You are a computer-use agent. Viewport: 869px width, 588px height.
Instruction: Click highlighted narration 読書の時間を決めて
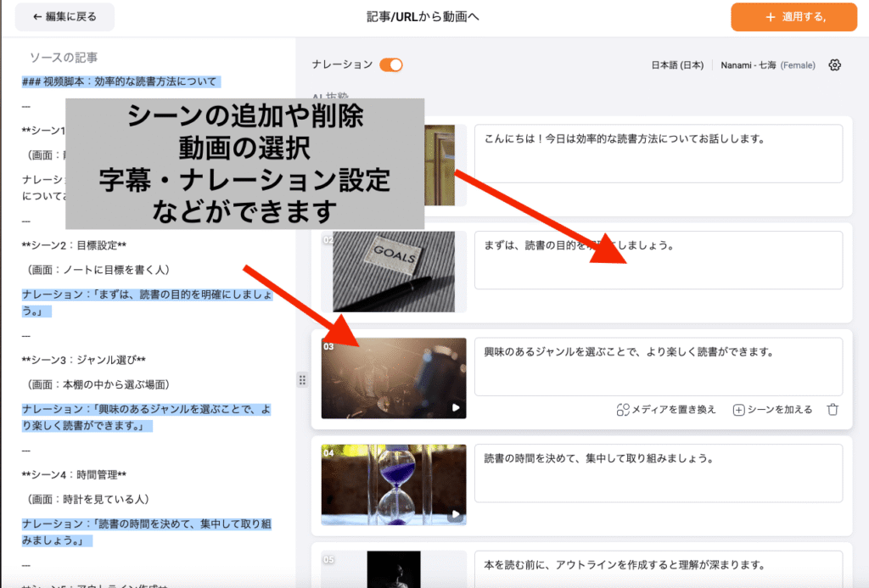146,532
